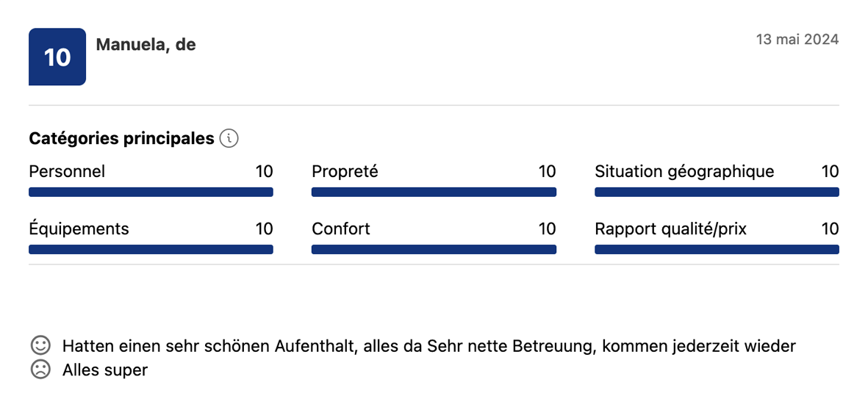Click the info icon beside Catégories principales

click(x=229, y=138)
